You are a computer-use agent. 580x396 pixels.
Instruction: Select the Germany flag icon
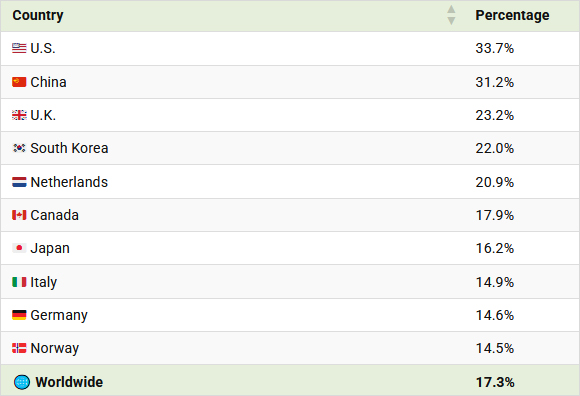tap(19, 315)
